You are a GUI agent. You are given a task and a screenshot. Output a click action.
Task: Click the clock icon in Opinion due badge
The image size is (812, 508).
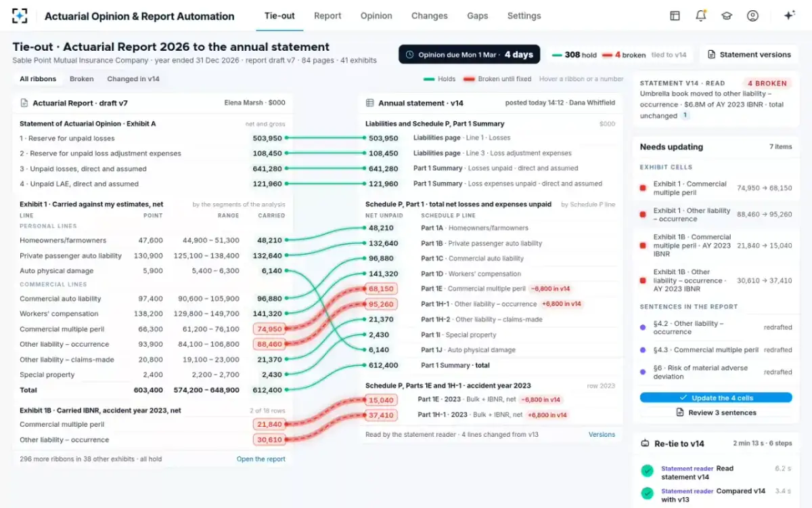pyautogui.click(x=410, y=55)
